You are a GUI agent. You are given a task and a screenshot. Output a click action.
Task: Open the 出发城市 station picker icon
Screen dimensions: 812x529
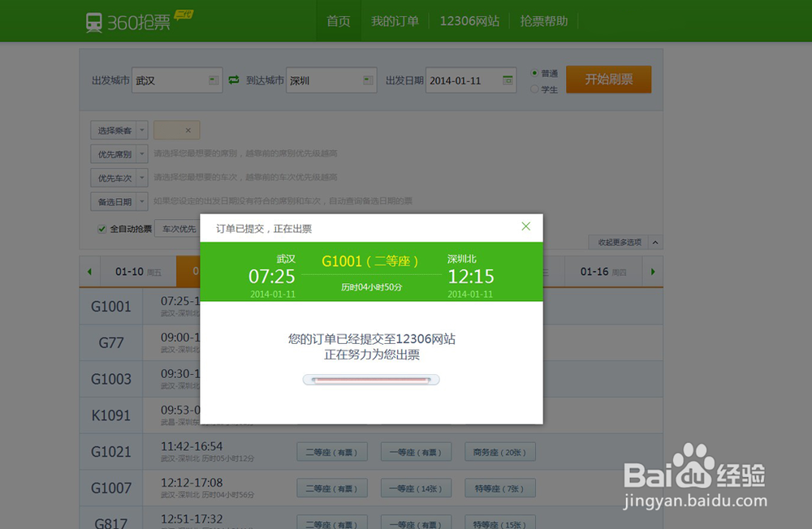tap(214, 80)
